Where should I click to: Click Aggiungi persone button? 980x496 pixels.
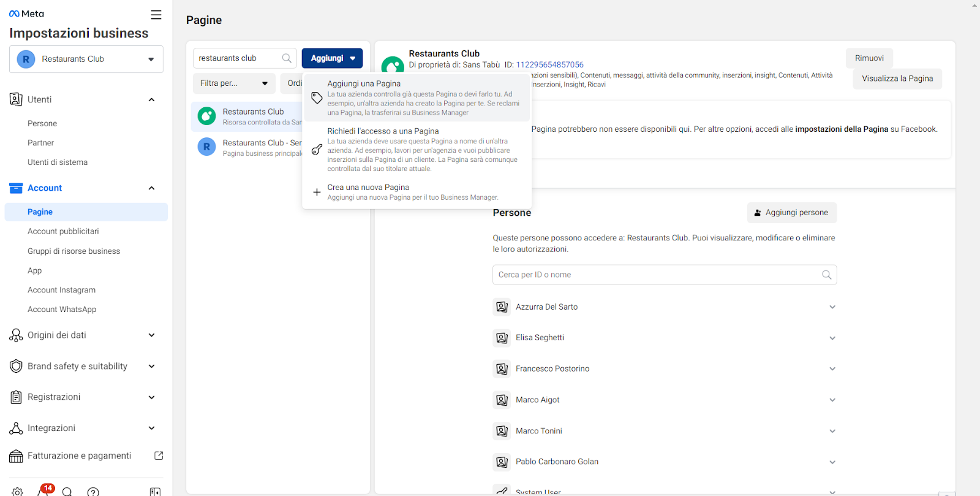(791, 213)
